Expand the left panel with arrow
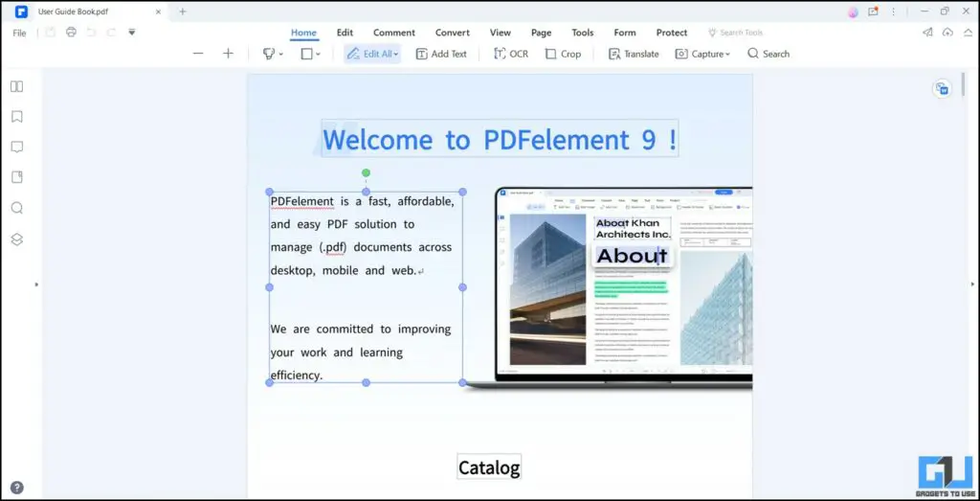 pyautogui.click(x=36, y=285)
